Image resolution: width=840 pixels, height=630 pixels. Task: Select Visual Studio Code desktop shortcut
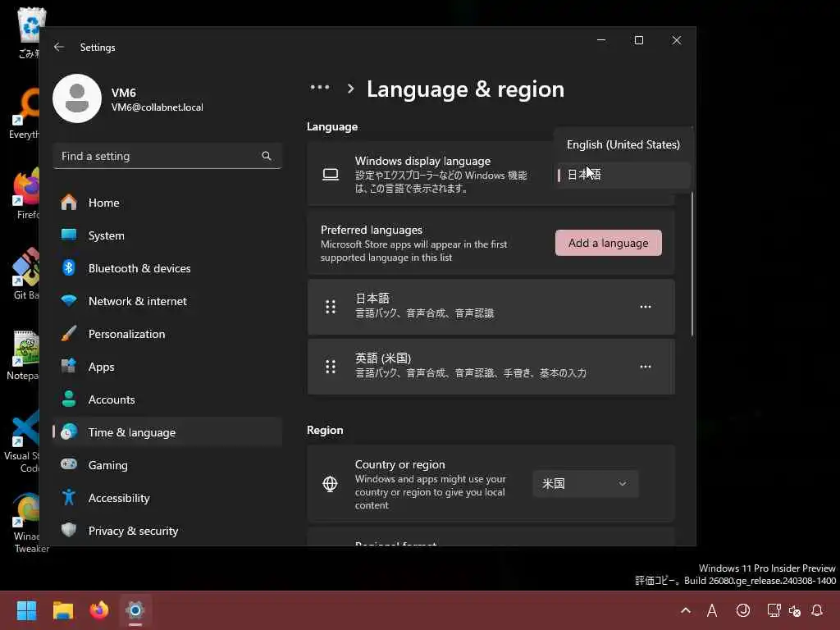click(x=22, y=441)
